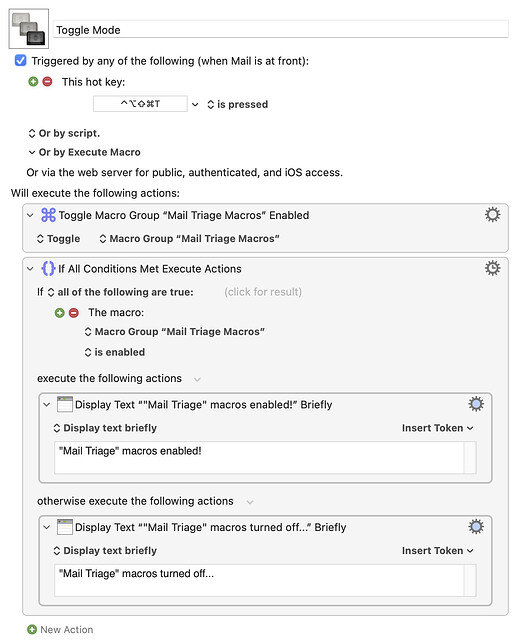Open gear menu for If All Conditions action
Image resolution: width=517 pixels, height=643 pixels.
point(492,268)
